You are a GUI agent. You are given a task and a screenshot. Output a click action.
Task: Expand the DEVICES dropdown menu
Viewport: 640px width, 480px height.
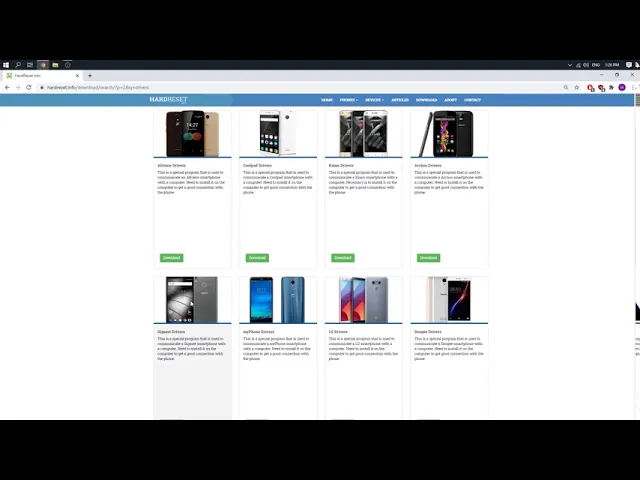pos(374,100)
